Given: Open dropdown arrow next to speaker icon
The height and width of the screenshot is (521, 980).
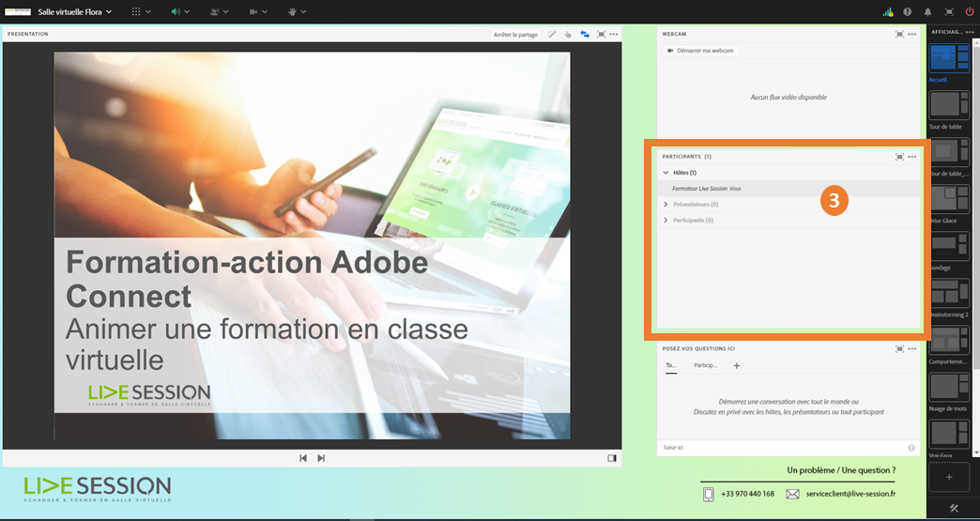Looking at the screenshot, I should (187, 11).
